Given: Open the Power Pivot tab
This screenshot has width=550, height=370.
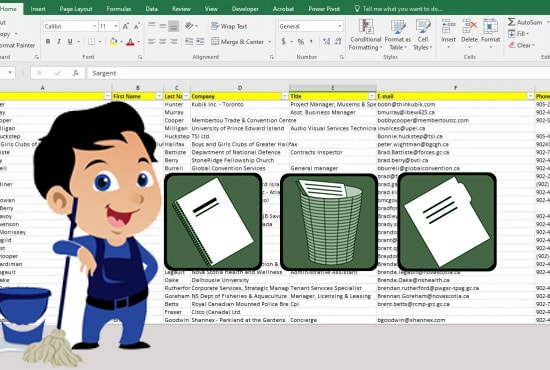Looking at the screenshot, I should click(x=324, y=9).
